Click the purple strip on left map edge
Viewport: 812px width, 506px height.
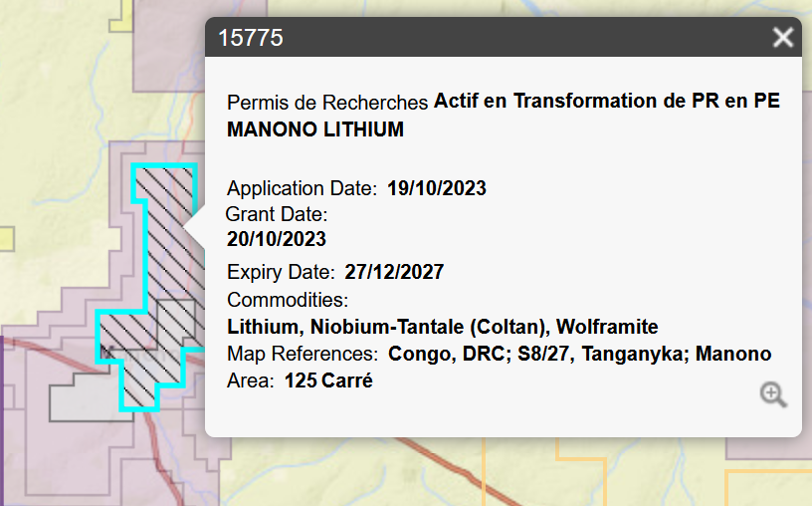point(2,420)
